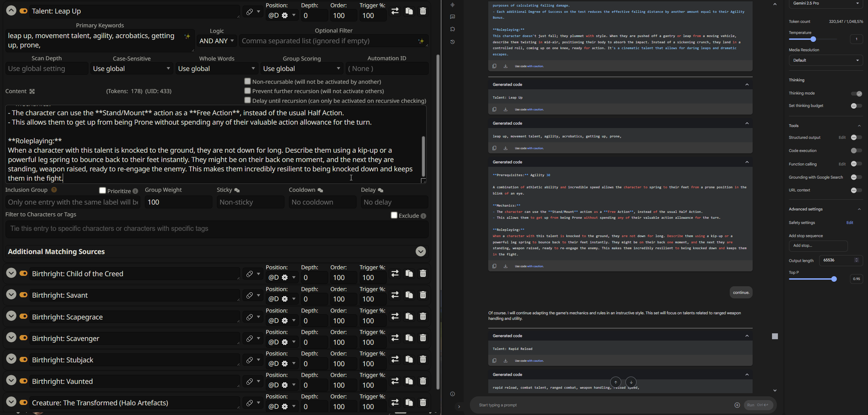Open the Whole Words dropdown
Image resolution: width=868 pixels, height=415 pixels.
[217, 69]
